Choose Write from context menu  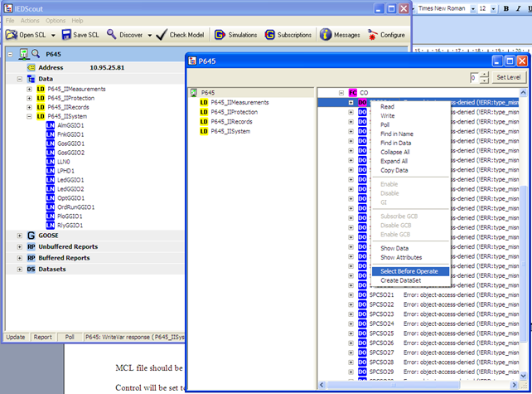tap(388, 116)
